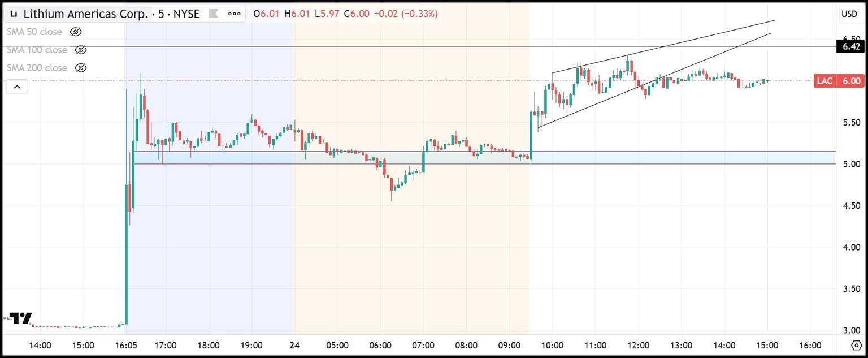Click the SMA 100 close label text

[x=37, y=50]
